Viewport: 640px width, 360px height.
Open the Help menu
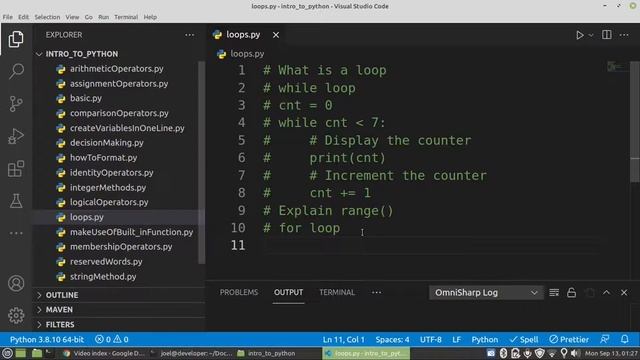[150, 17]
